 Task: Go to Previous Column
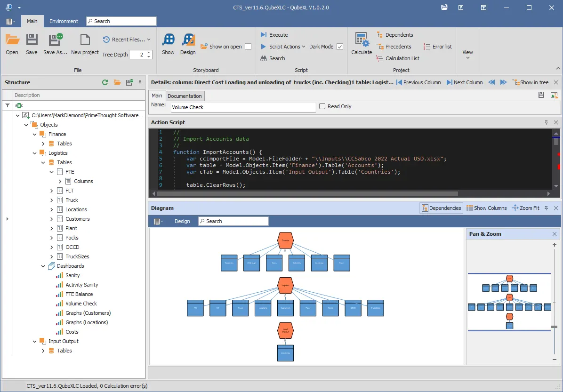click(x=418, y=82)
